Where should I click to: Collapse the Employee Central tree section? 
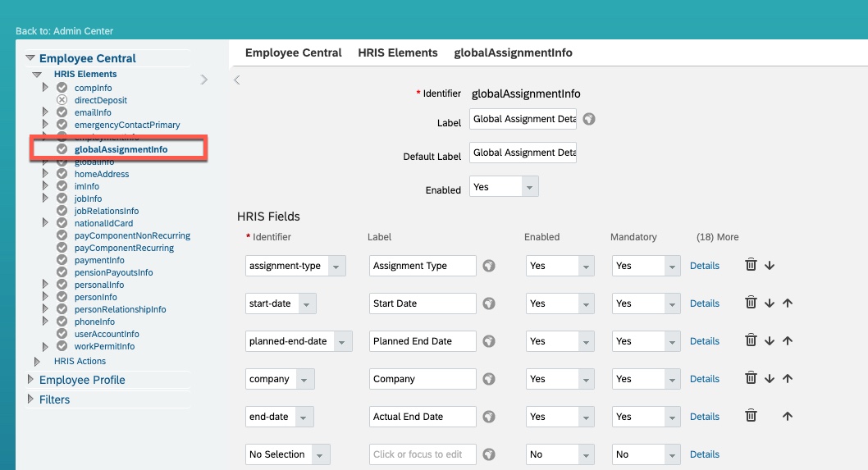point(30,57)
